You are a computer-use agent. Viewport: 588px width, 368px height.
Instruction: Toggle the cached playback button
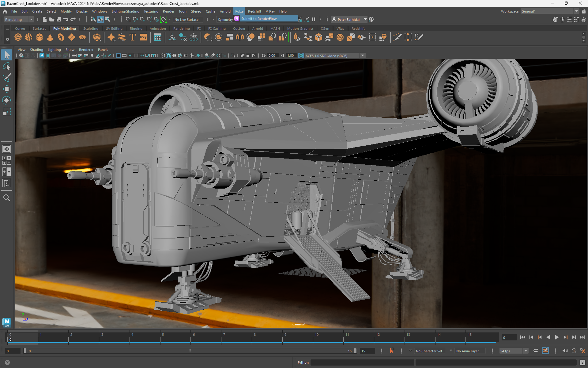click(545, 351)
